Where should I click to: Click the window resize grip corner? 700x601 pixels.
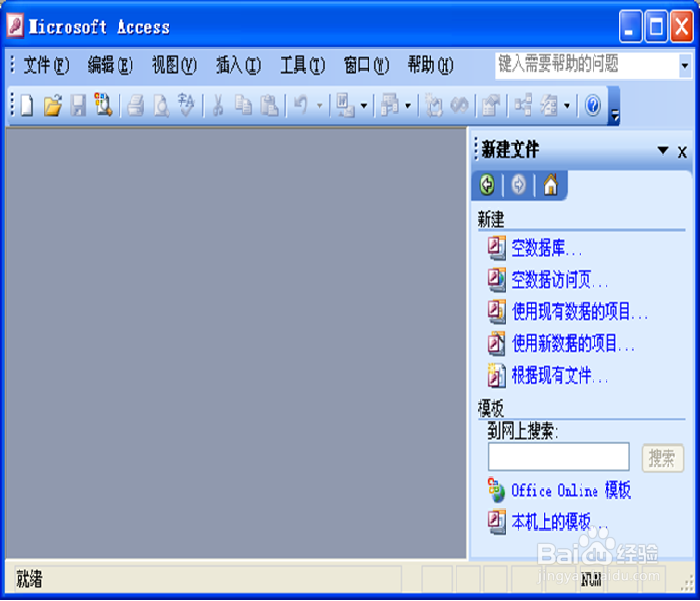click(687, 585)
